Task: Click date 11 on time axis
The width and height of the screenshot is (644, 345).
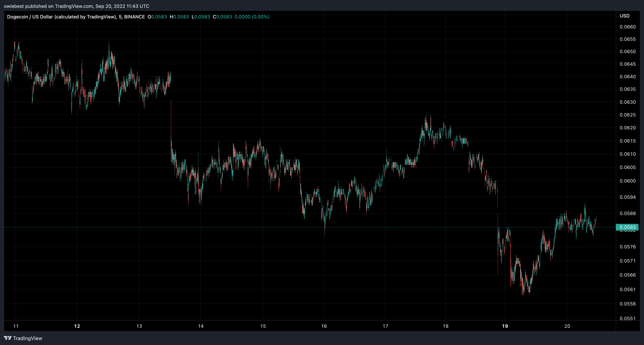Action: (x=16, y=326)
